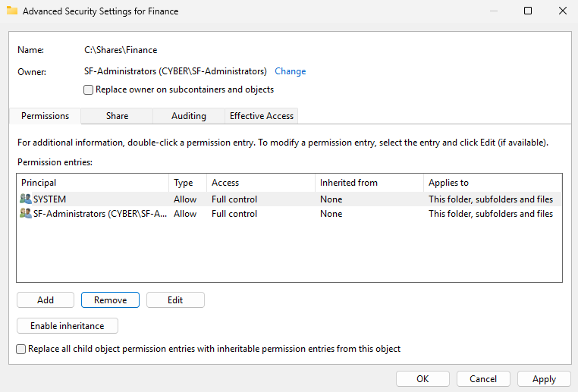Click the Change owner link

coord(290,71)
